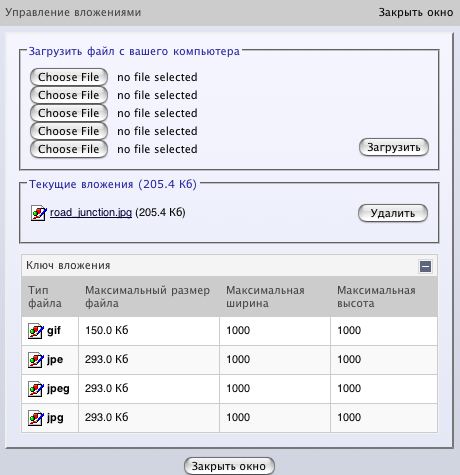Viewport: 460px width, 475px height.
Task: Click the jpe file type icon
Action: pos(35,360)
